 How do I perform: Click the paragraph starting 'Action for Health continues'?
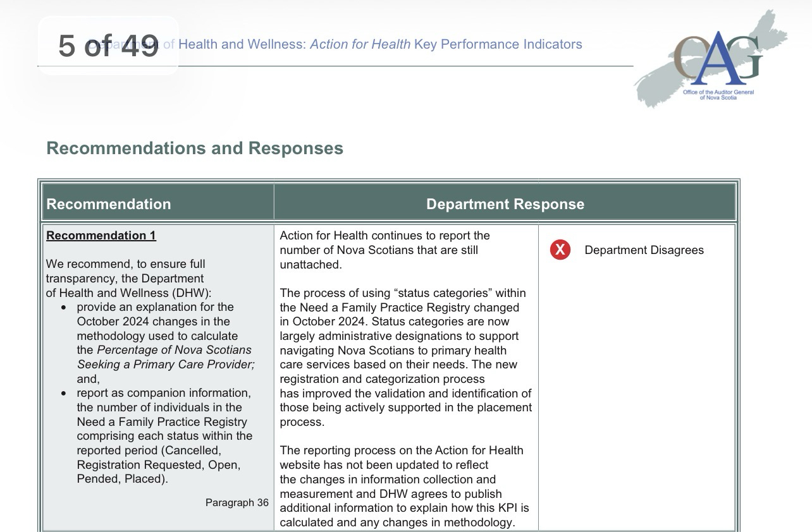384,250
